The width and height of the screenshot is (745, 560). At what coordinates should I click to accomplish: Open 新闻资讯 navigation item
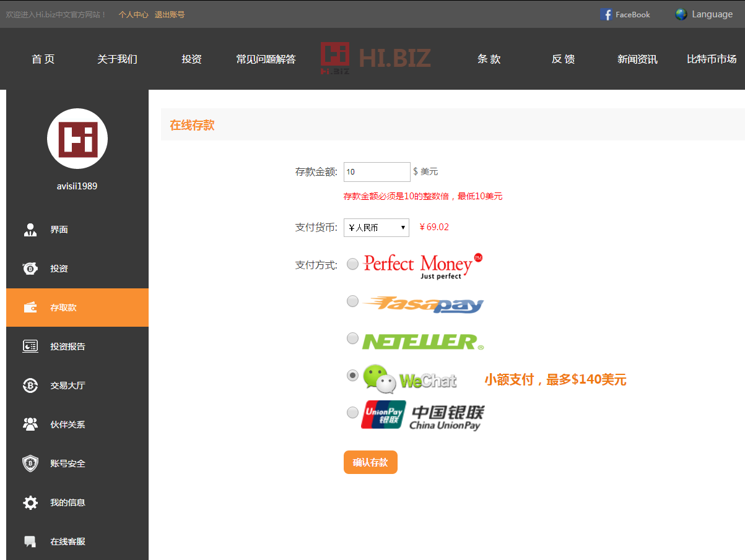[637, 59]
